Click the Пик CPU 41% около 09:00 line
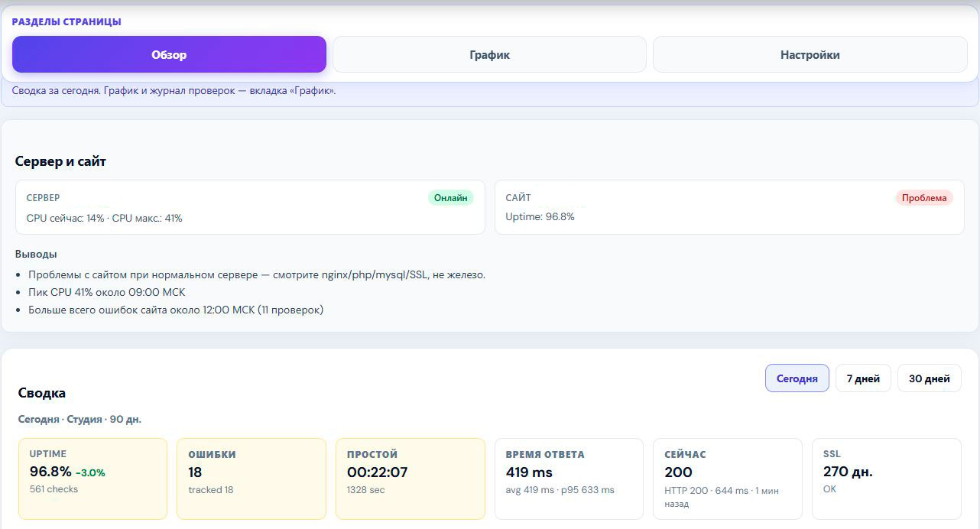This screenshot has height=529, width=980. (x=107, y=292)
